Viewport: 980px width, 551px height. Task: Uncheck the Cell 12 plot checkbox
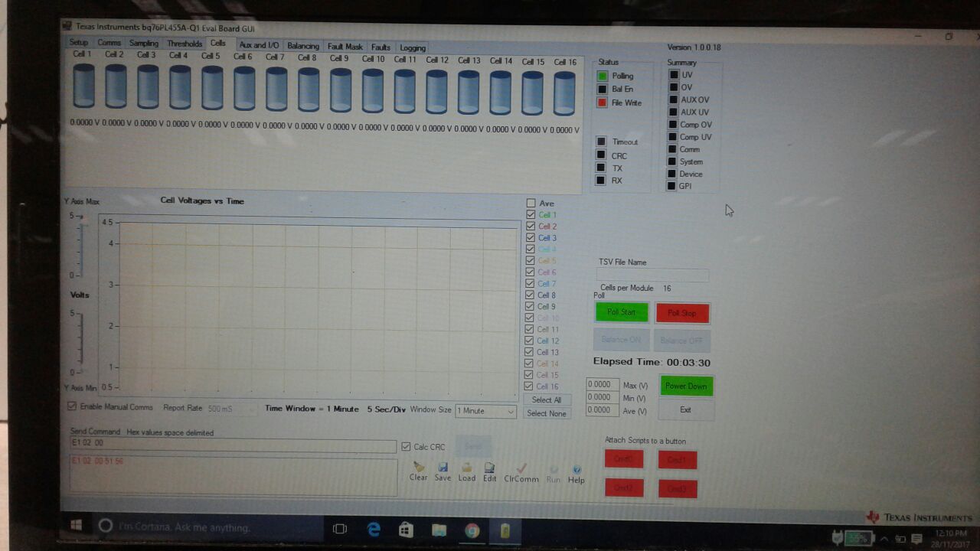530,341
